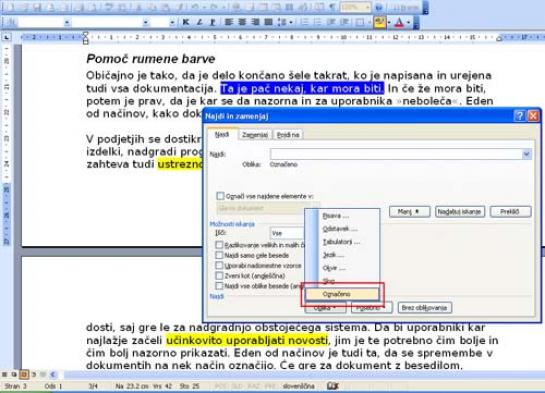
Task: Check 'Najdi samo cele besede' option
Action: [x=219, y=255]
